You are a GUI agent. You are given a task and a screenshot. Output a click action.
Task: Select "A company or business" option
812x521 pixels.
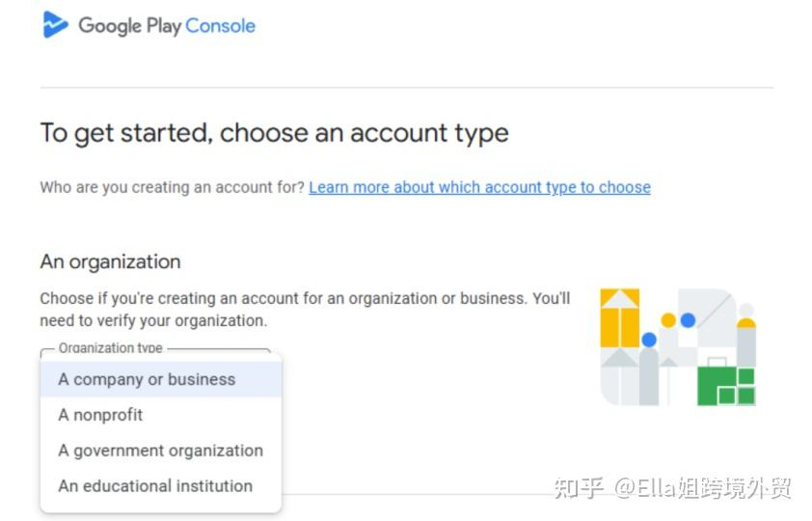click(x=147, y=379)
